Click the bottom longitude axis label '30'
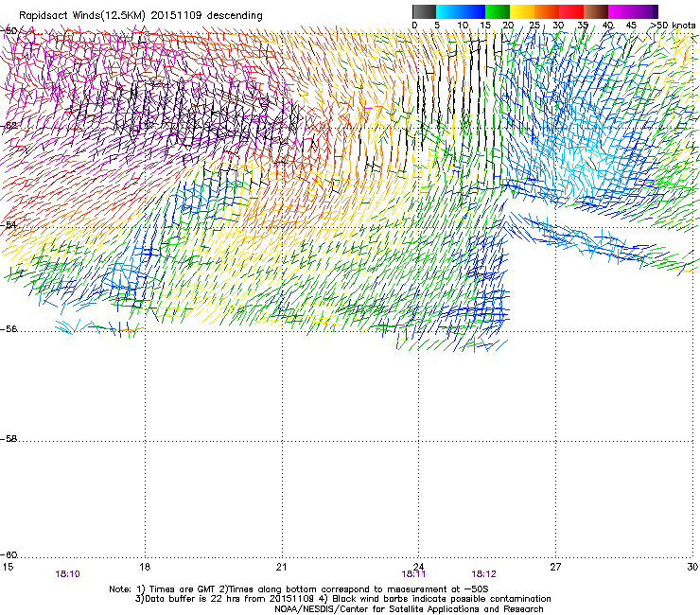The width and height of the screenshot is (700, 615). click(x=692, y=567)
